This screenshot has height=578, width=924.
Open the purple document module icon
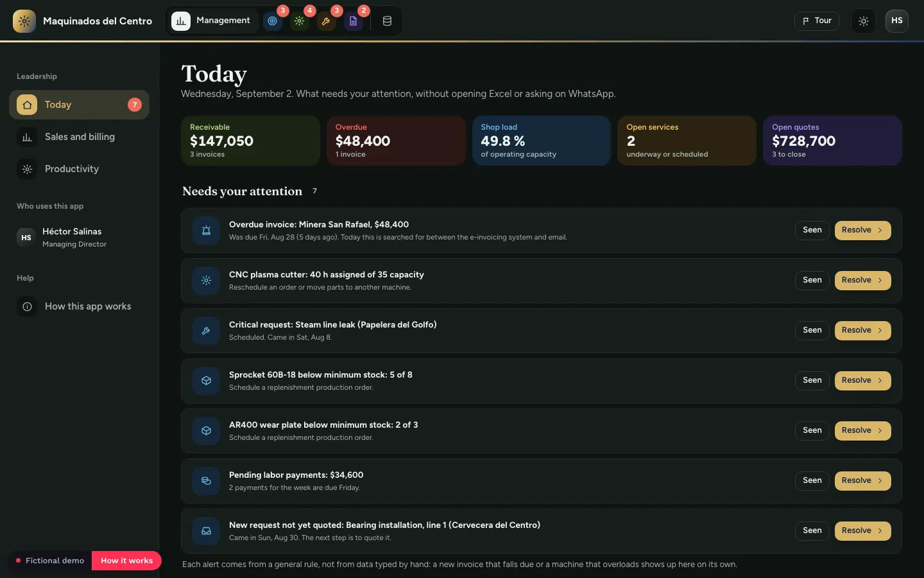(x=353, y=21)
